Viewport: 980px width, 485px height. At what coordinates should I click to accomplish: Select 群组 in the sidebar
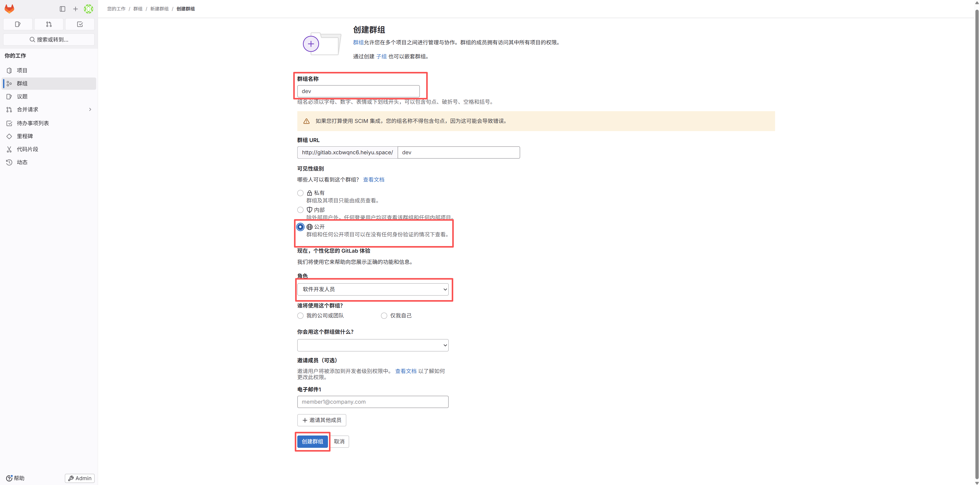49,83
